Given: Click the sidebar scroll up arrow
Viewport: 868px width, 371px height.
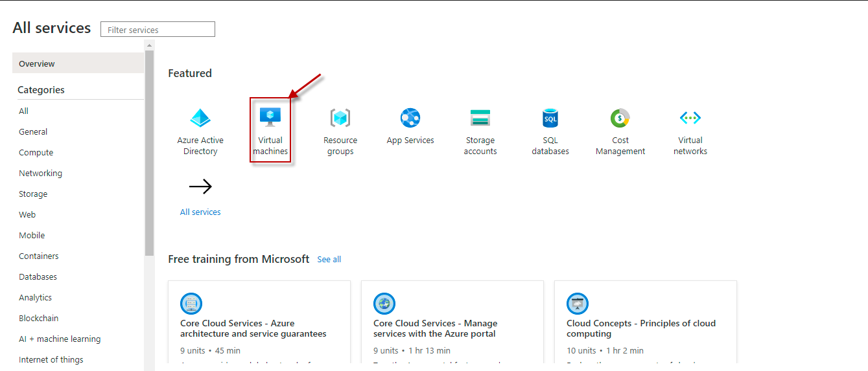Looking at the screenshot, I should (150, 45).
